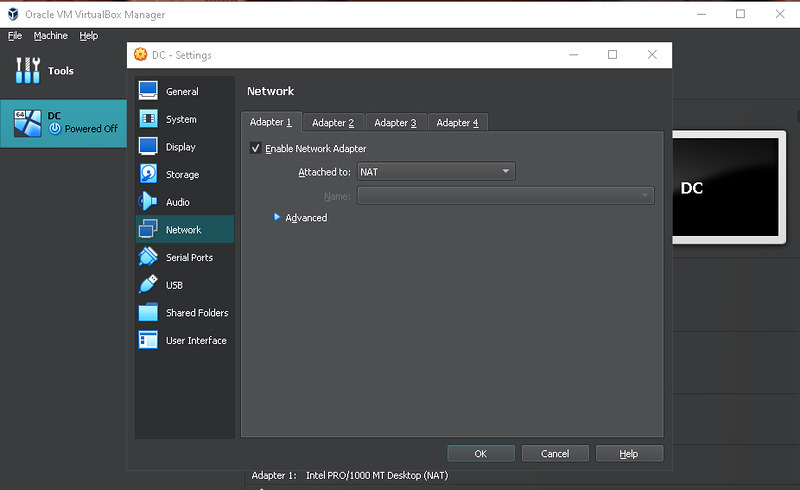Uncheck Enable Network Adapter checkbox

tap(255, 148)
